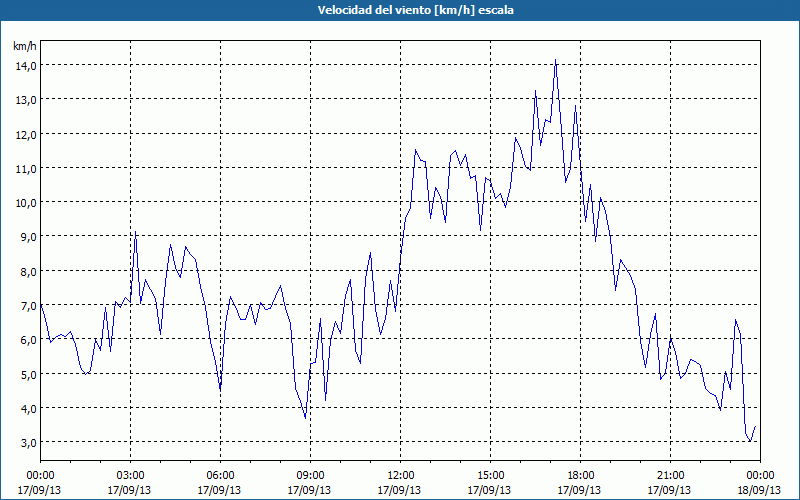
Task: Click the 3,0 value on the y-axis
Action: pyautogui.click(x=27, y=442)
